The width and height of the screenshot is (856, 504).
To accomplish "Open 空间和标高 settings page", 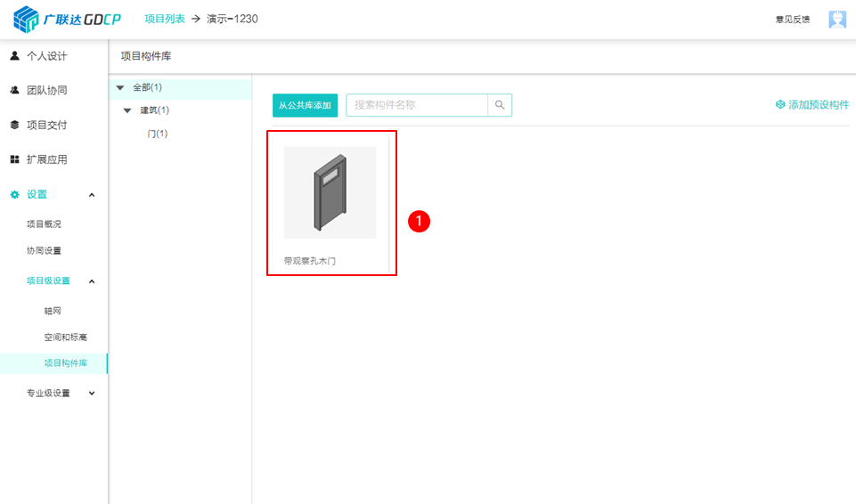I will click(66, 337).
